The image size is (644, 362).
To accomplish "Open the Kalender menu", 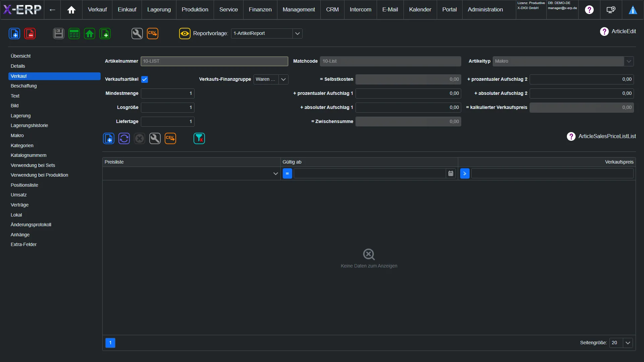I will tap(420, 10).
